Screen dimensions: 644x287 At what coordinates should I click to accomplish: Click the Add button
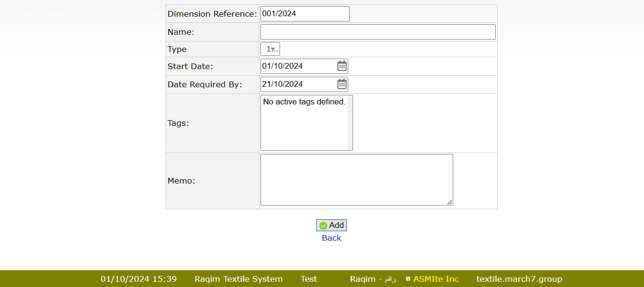332,225
